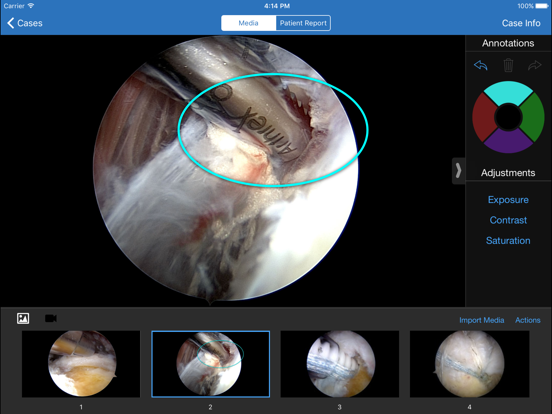This screenshot has width=552, height=414.
Task: Open the Saturation adjustment
Action: (x=508, y=240)
